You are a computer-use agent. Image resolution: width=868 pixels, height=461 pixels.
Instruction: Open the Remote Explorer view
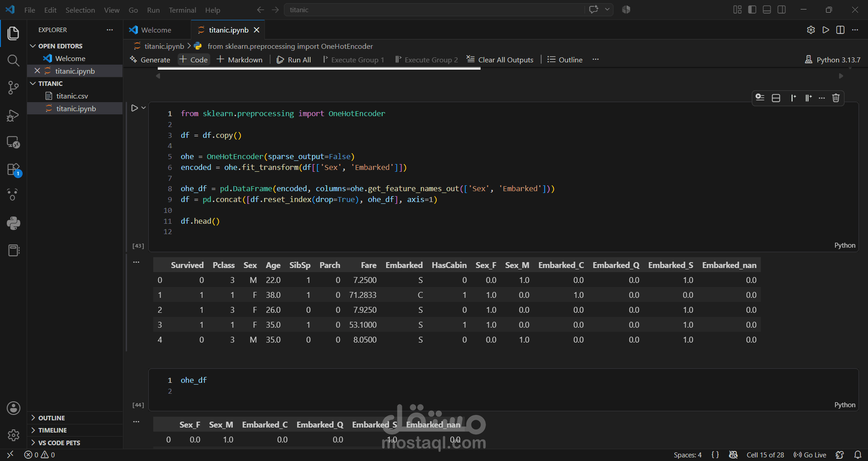pos(14,142)
